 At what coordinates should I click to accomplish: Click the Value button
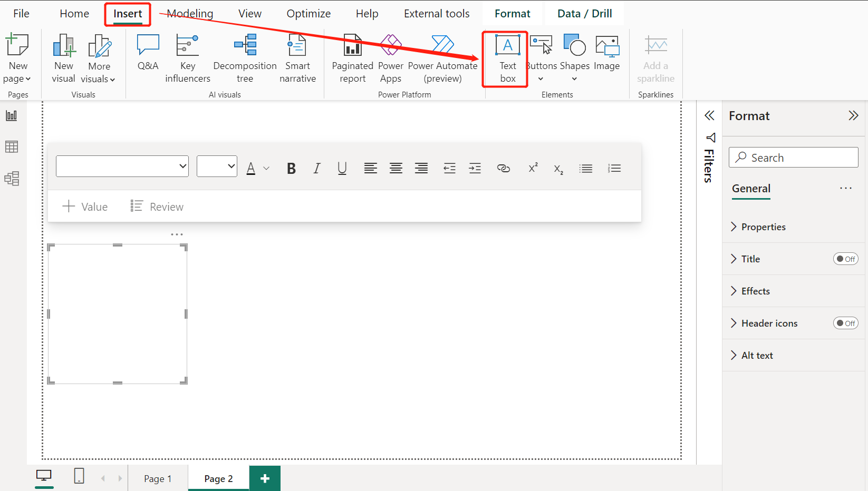(85, 207)
